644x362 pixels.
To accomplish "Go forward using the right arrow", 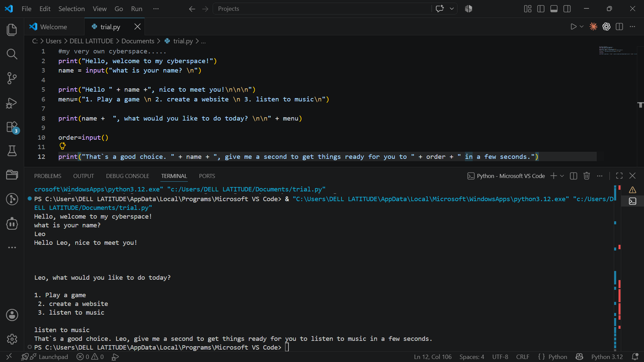I will coord(206,9).
